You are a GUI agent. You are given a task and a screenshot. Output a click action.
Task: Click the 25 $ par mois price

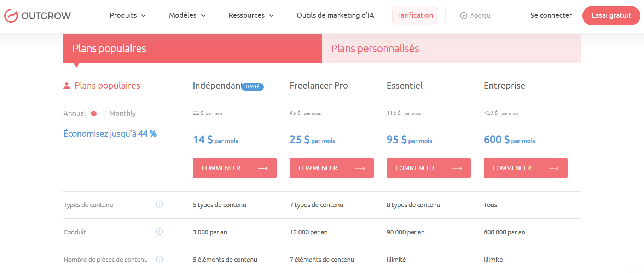pyautogui.click(x=312, y=140)
